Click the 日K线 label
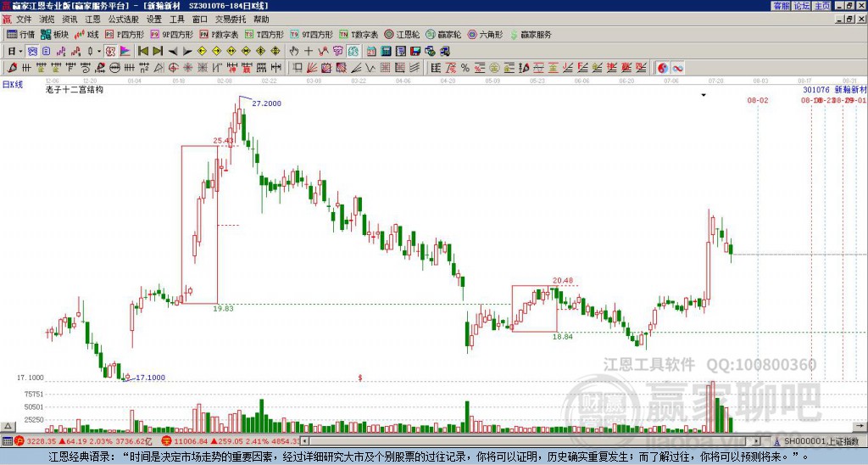The image size is (868, 465). [13, 84]
